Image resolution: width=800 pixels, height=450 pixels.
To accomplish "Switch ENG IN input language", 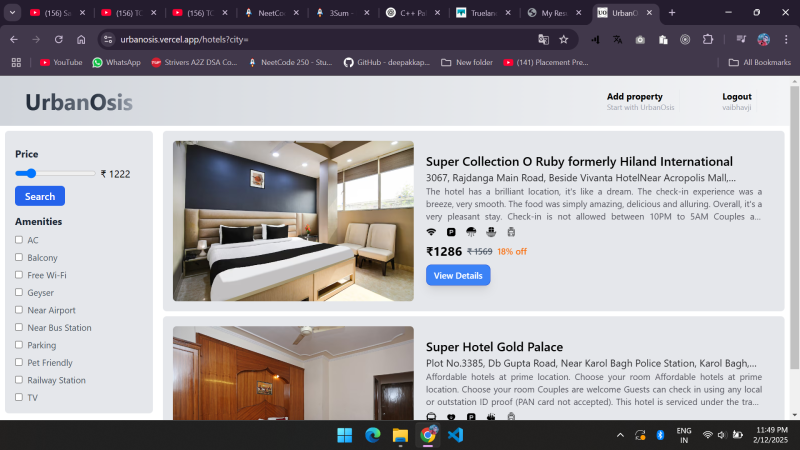I will coord(684,435).
